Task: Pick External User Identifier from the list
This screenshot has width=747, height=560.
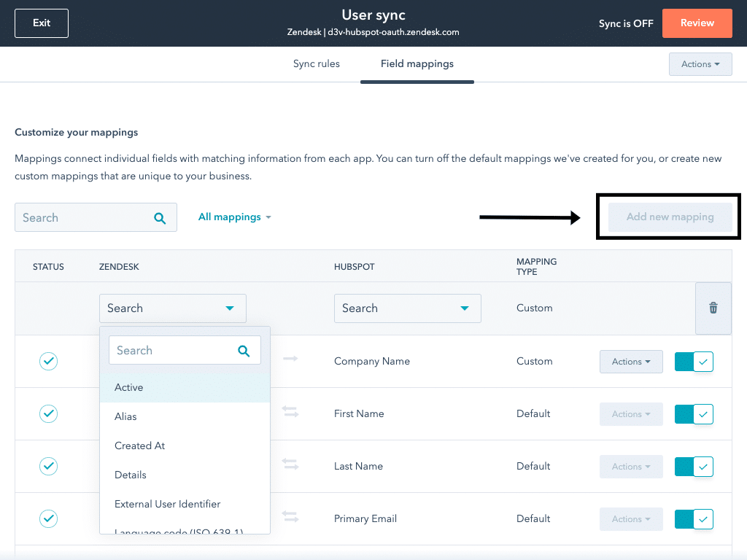Action: (x=185, y=504)
